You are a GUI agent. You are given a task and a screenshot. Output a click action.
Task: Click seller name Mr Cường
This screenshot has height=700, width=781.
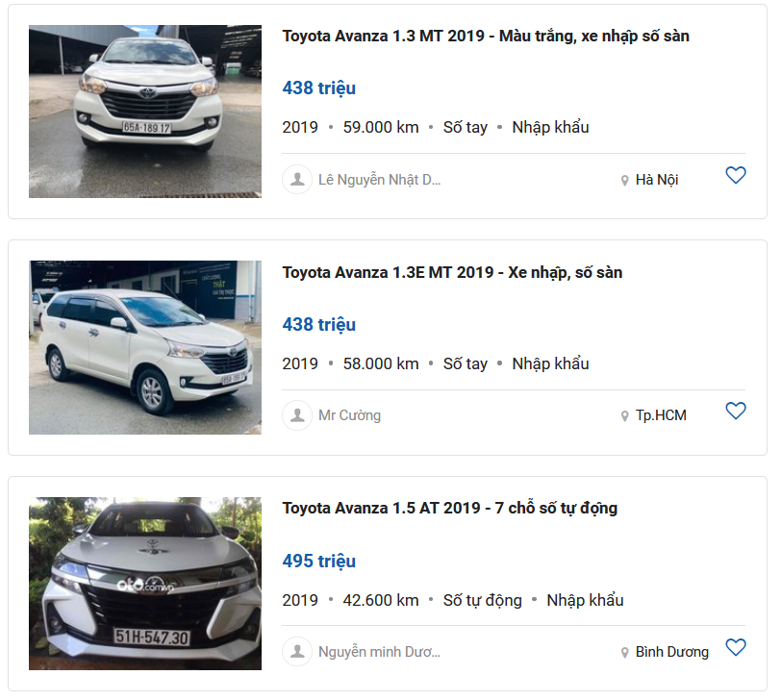click(350, 415)
